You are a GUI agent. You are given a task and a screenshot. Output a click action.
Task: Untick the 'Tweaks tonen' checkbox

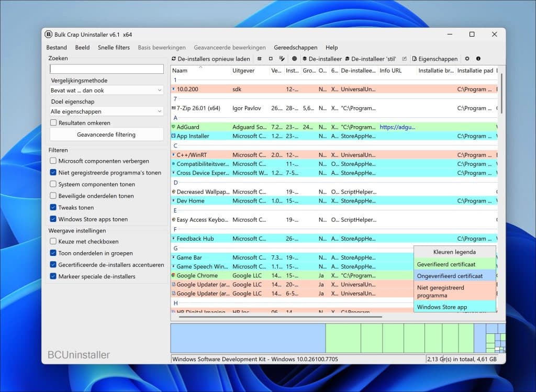53,207
